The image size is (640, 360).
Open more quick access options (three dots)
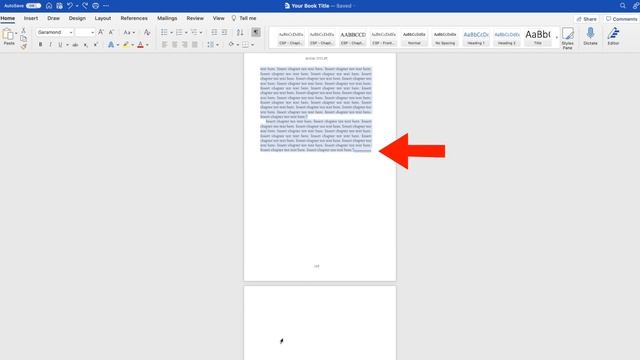click(106, 6)
